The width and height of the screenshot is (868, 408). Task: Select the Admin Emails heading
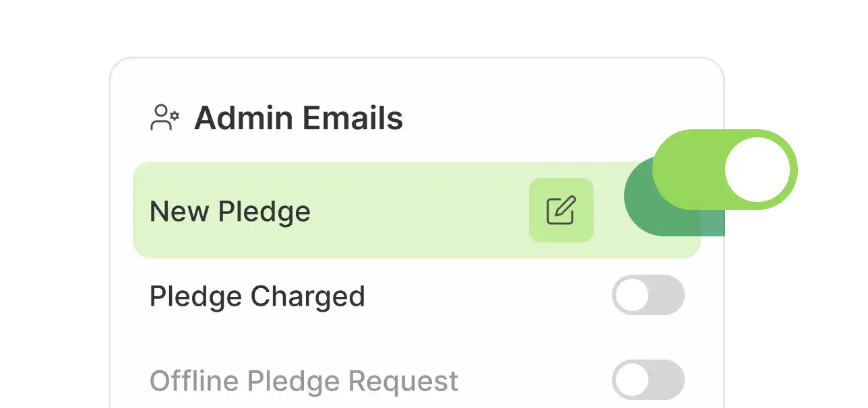[x=299, y=118]
